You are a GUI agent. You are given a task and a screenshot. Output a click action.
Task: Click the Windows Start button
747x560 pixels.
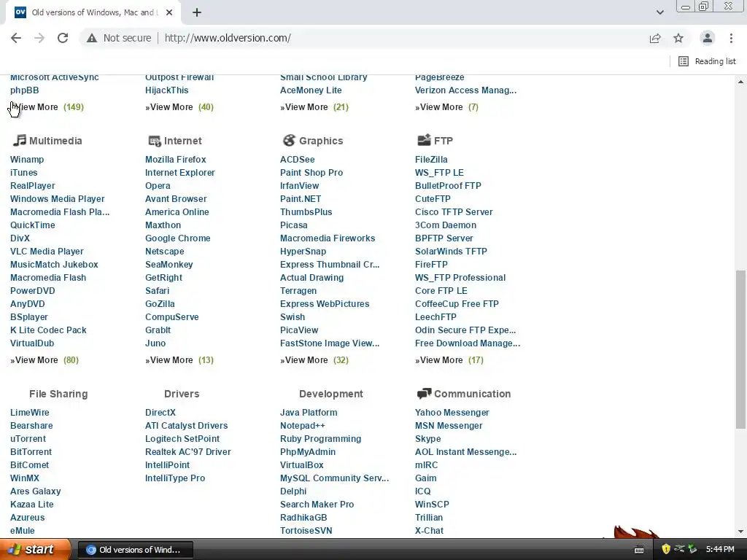(x=35, y=550)
